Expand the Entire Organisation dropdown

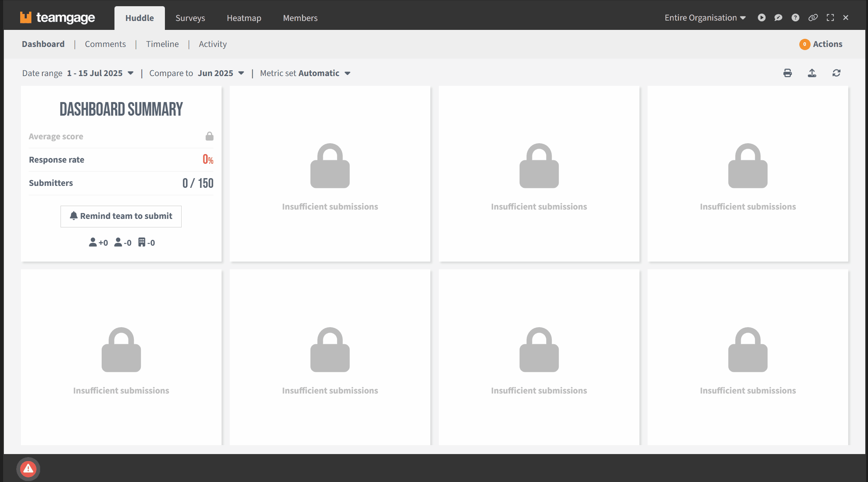705,17
